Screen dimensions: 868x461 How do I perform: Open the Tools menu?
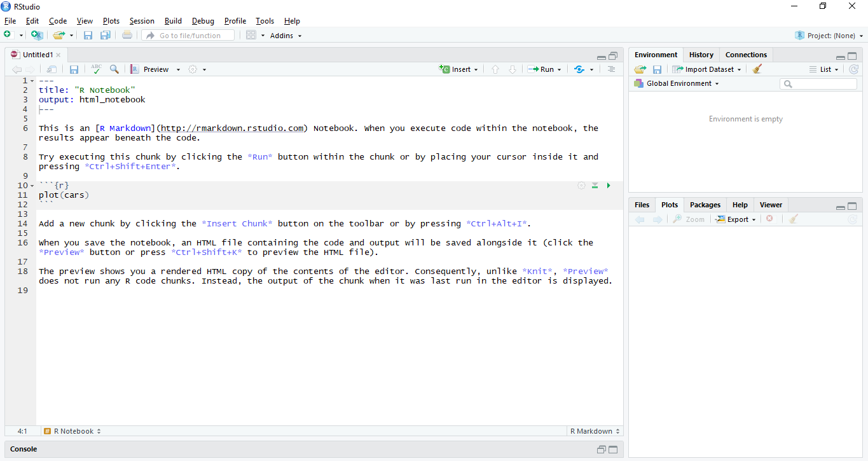click(265, 21)
